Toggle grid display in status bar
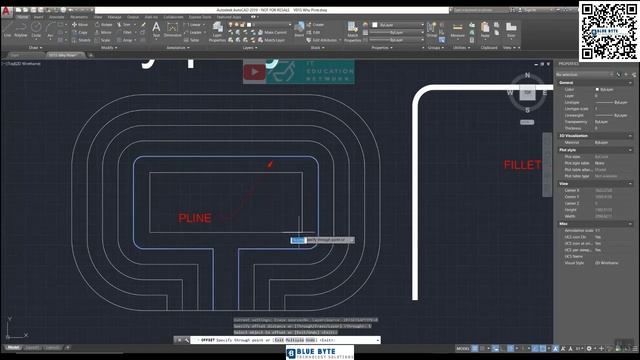 point(475,349)
